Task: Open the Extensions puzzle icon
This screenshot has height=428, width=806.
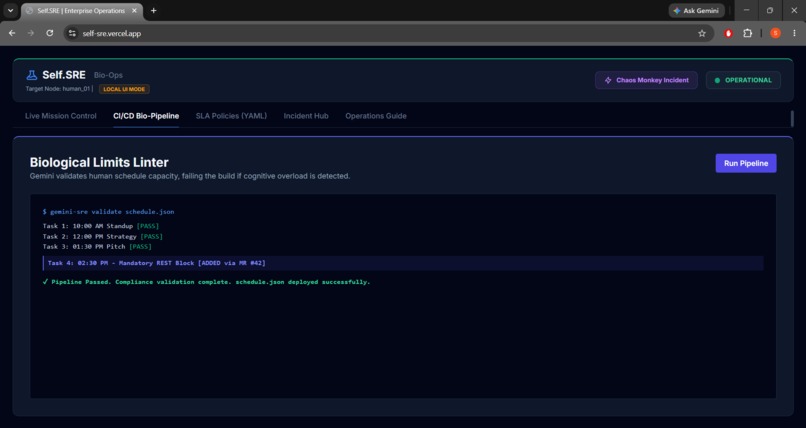Action: (x=747, y=33)
